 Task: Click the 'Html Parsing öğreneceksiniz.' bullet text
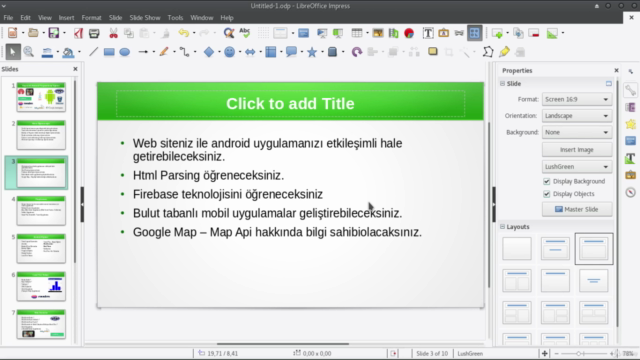[208, 176]
